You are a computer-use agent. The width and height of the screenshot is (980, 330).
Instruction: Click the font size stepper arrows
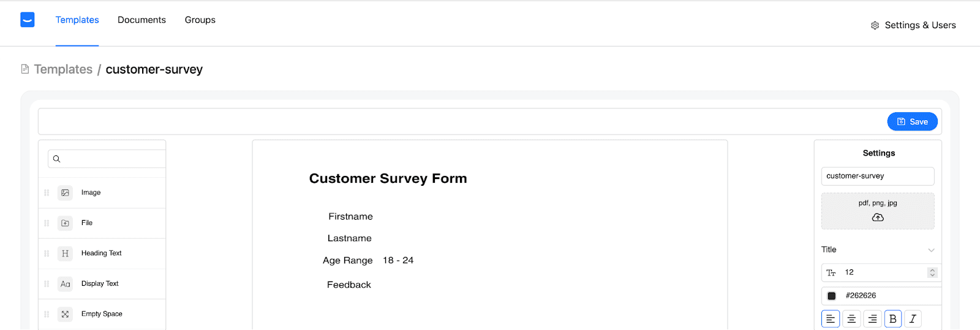(932, 272)
